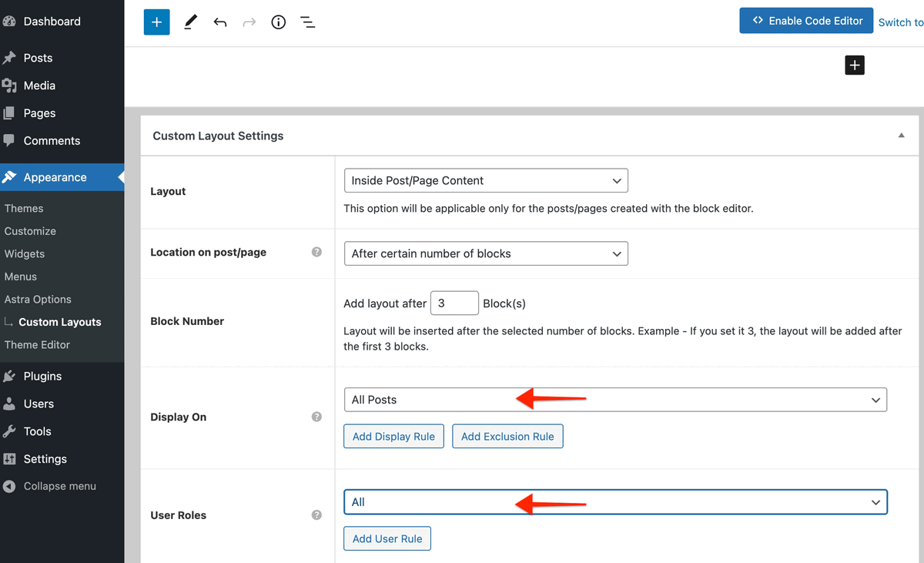Image resolution: width=924 pixels, height=563 pixels.
Task: Click the Plugins plug icon
Action: click(9, 376)
